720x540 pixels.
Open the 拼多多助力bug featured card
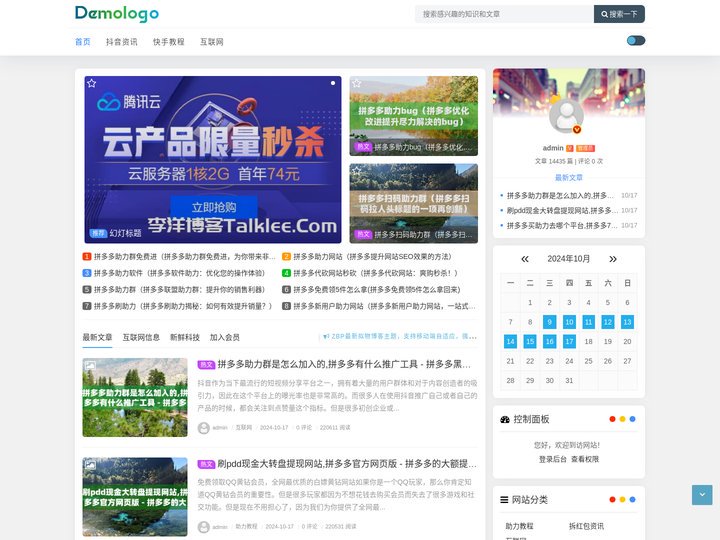click(413, 116)
